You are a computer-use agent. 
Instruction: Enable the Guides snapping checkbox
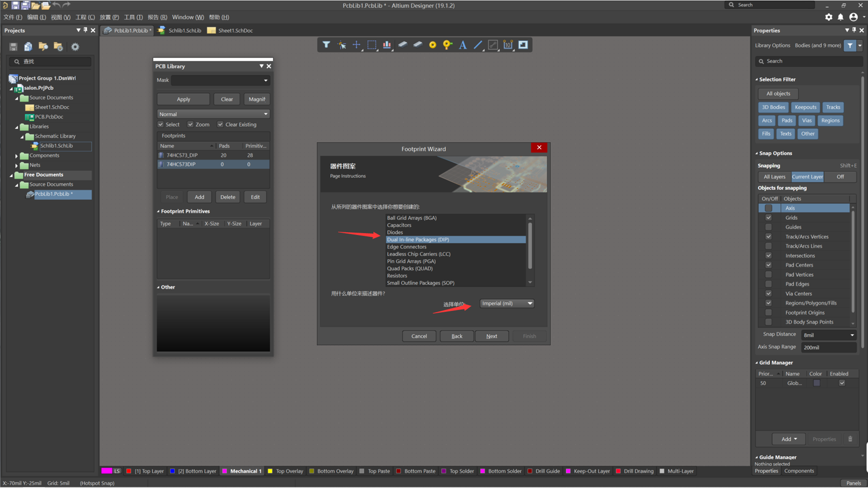point(769,227)
